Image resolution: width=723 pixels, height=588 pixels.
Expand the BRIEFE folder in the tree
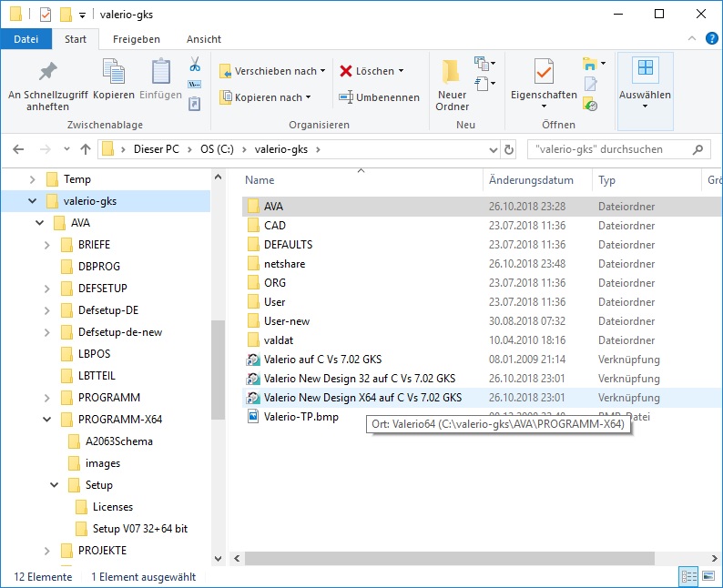coord(47,245)
